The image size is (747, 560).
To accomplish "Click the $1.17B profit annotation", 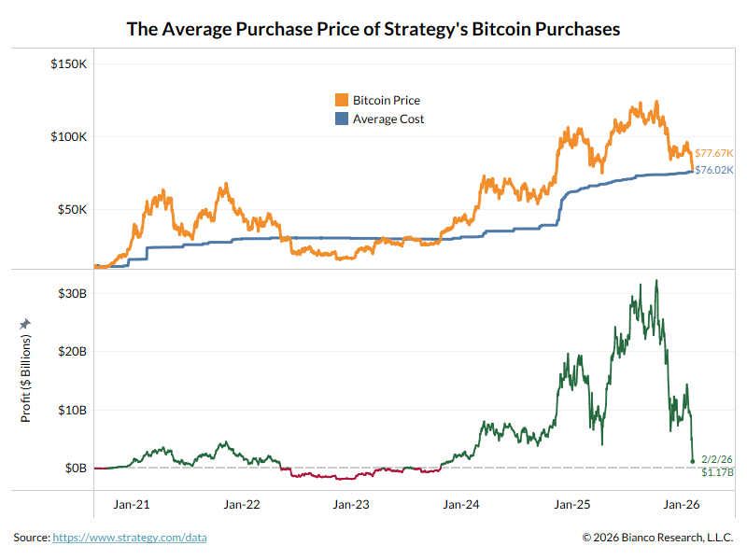I will 717,472.
